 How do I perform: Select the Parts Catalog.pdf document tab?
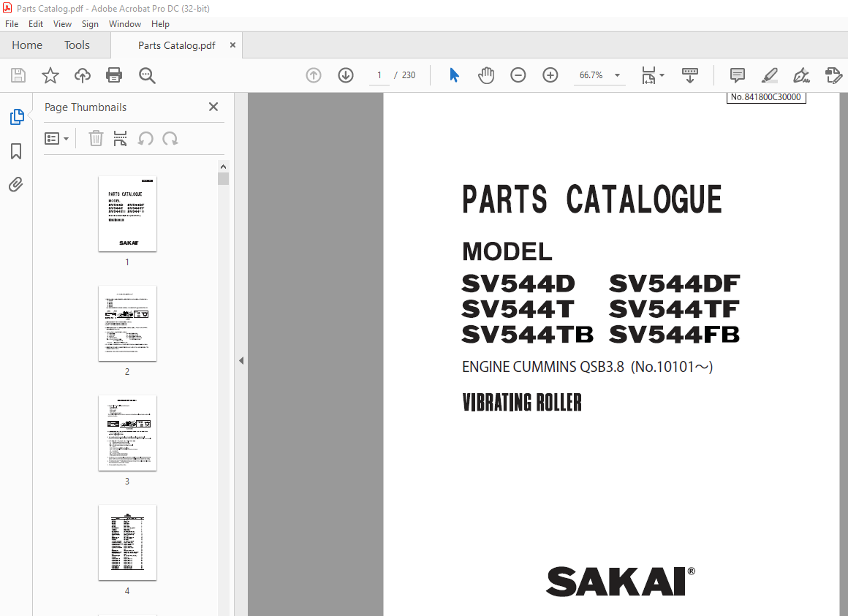pyautogui.click(x=177, y=45)
